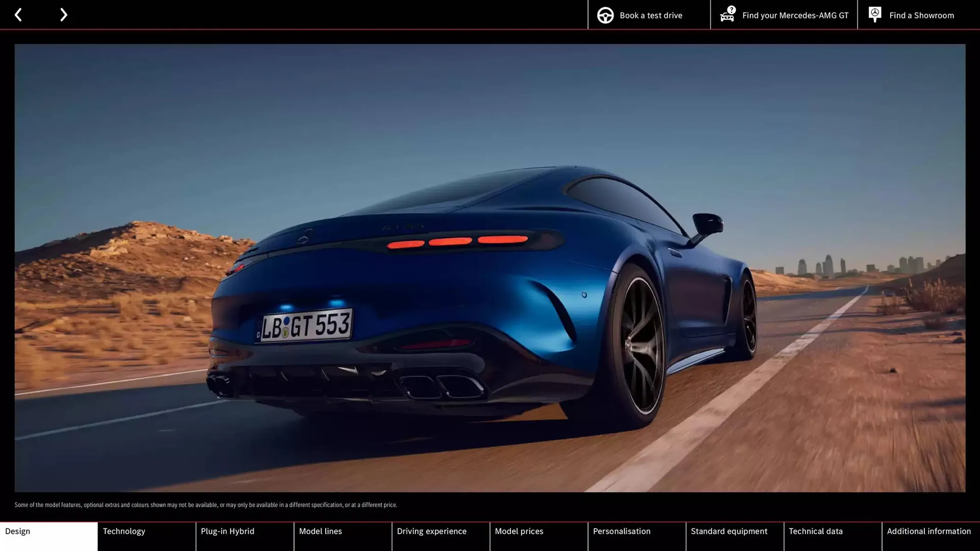This screenshot has height=551, width=980.
Task: Click the back arrow navigation icon
Action: click(x=18, y=14)
